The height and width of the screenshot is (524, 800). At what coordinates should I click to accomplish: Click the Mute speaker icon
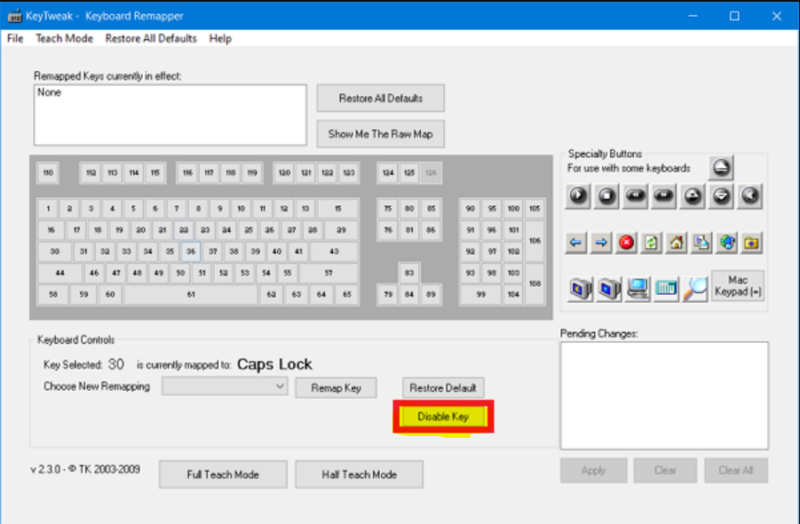(750, 195)
